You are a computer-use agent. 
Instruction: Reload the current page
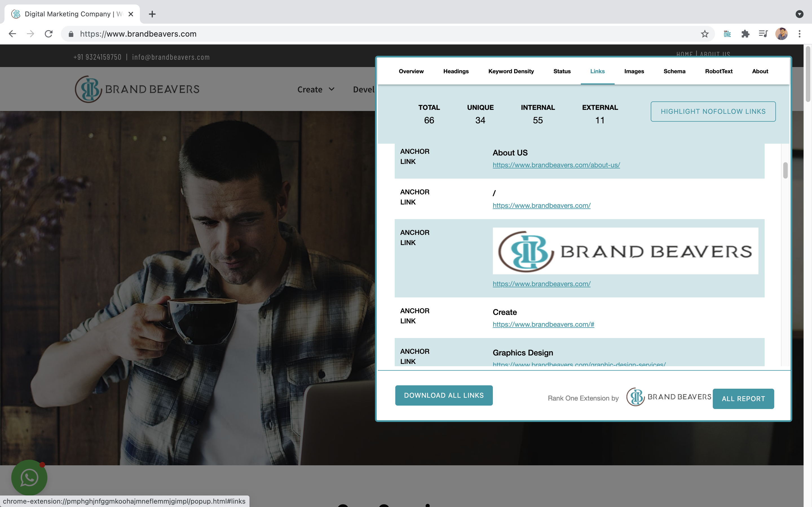tap(48, 34)
